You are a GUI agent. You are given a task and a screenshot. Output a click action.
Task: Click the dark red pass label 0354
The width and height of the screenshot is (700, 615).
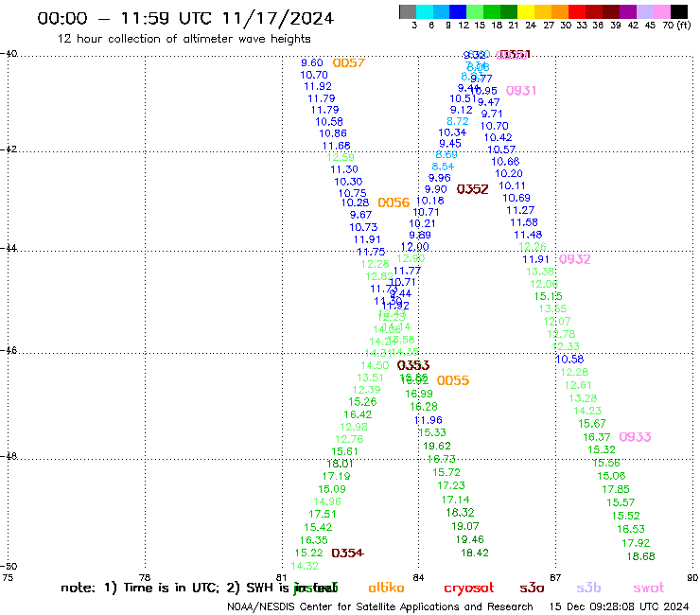point(348,553)
